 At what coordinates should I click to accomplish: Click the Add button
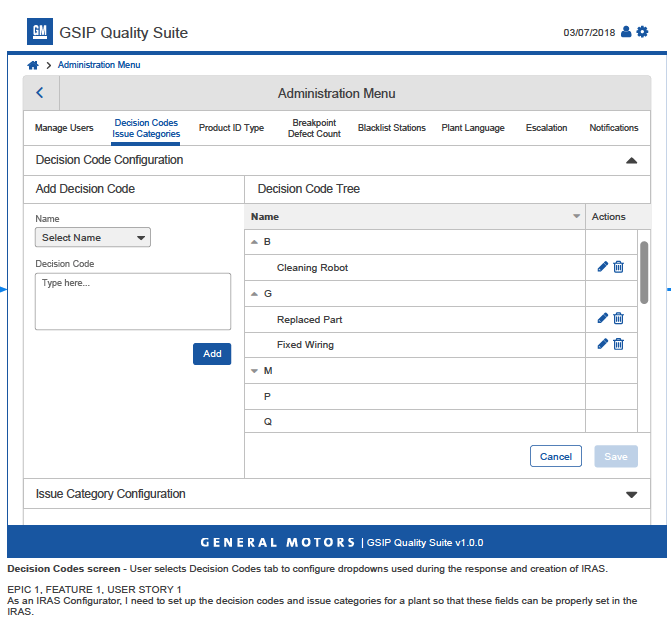[x=212, y=354]
